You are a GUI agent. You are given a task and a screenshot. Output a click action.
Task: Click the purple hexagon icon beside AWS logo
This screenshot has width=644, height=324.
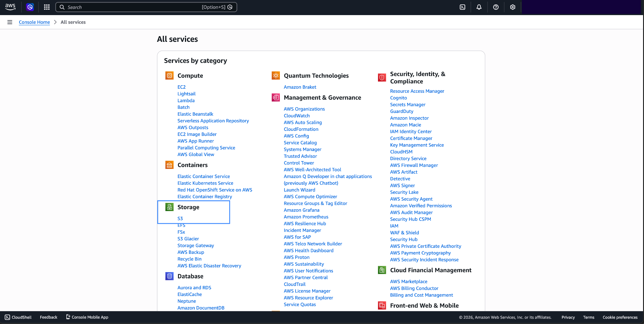[30, 7]
